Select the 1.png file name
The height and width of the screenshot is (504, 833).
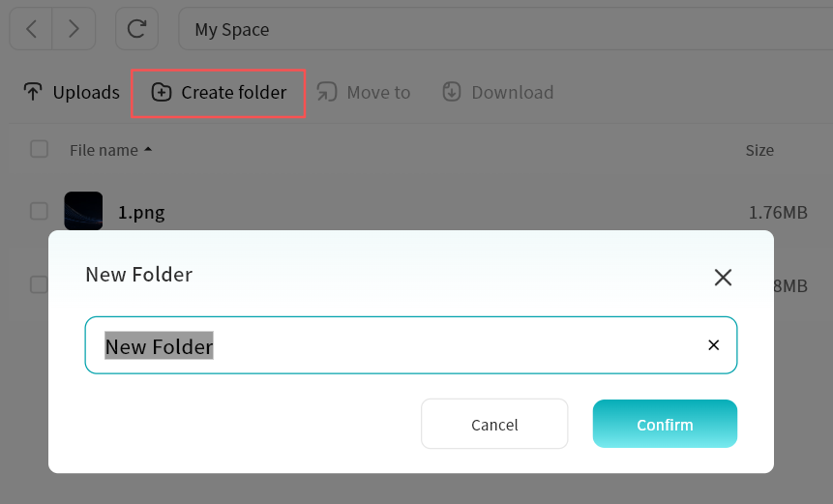[141, 212]
